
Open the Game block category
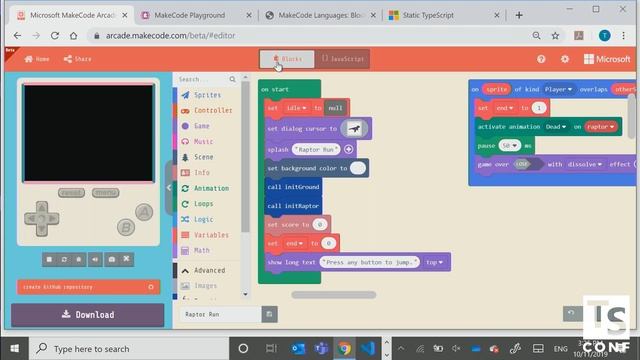pyautogui.click(x=202, y=126)
